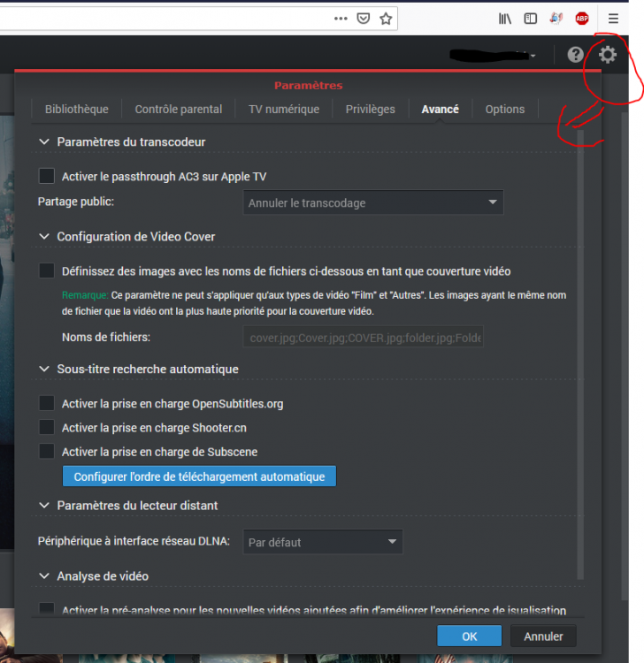
Task: Switch to the Bibliothèque tab
Action: tap(77, 109)
